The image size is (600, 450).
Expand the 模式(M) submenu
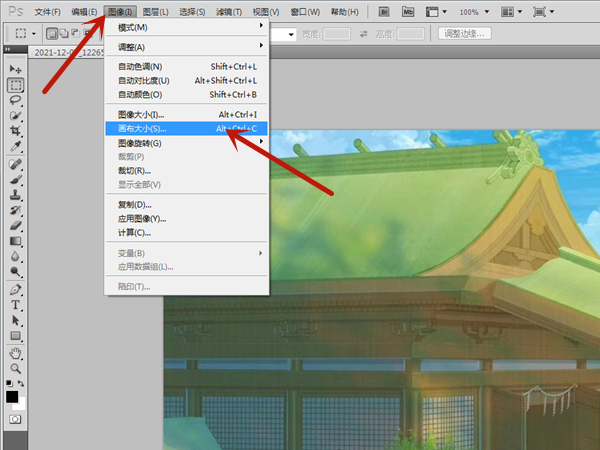coord(187,27)
